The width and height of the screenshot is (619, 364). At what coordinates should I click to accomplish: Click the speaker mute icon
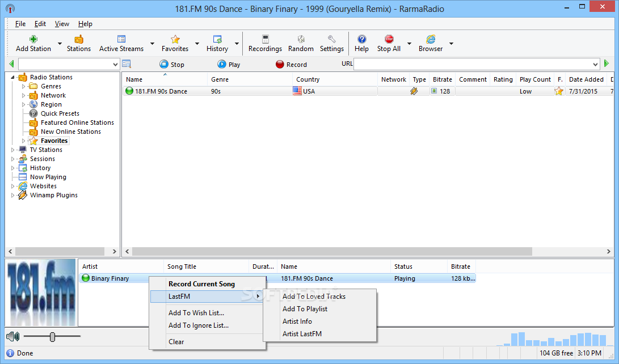tap(13, 336)
